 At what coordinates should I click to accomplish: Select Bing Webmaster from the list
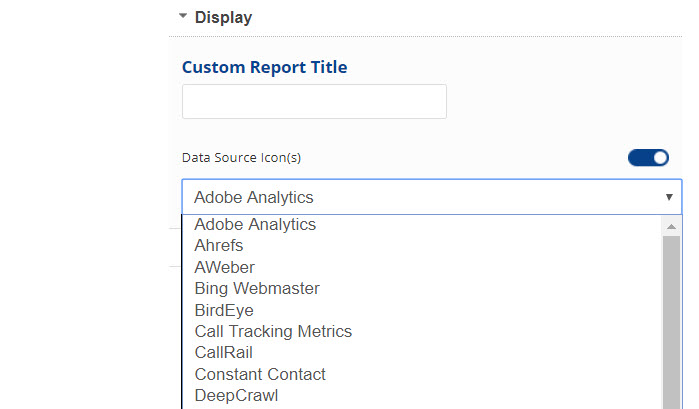point(257,289)
